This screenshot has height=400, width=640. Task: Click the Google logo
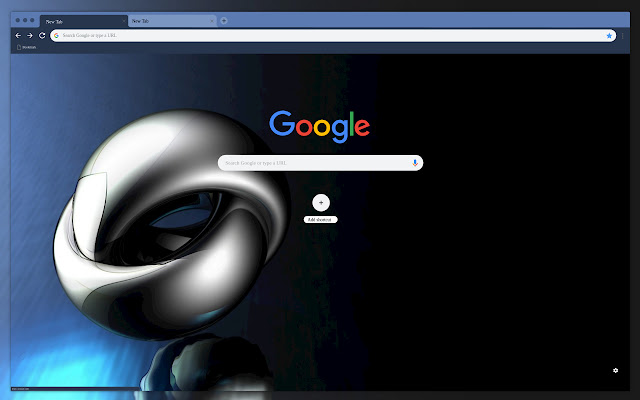[x=320, y=127]
